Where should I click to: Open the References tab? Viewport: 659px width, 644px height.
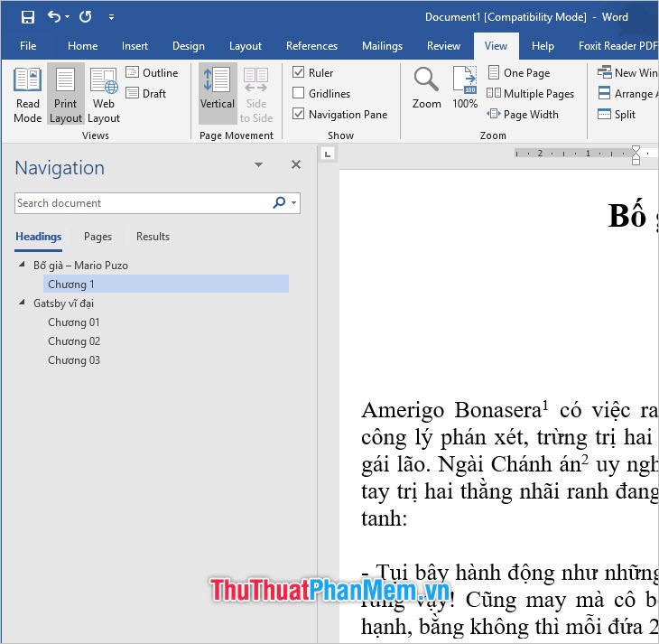(x=311, y=46)
